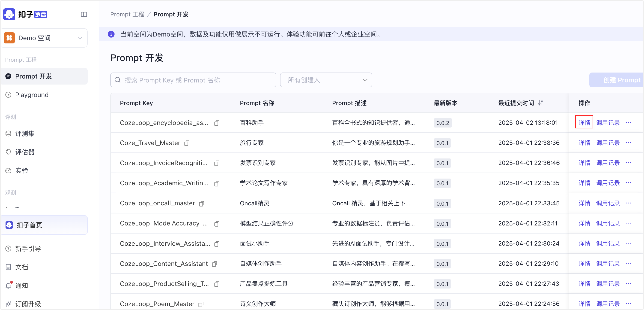Open more actions for 旅行专家 row
The image size is (644, 310).
[x=629, y=143]
